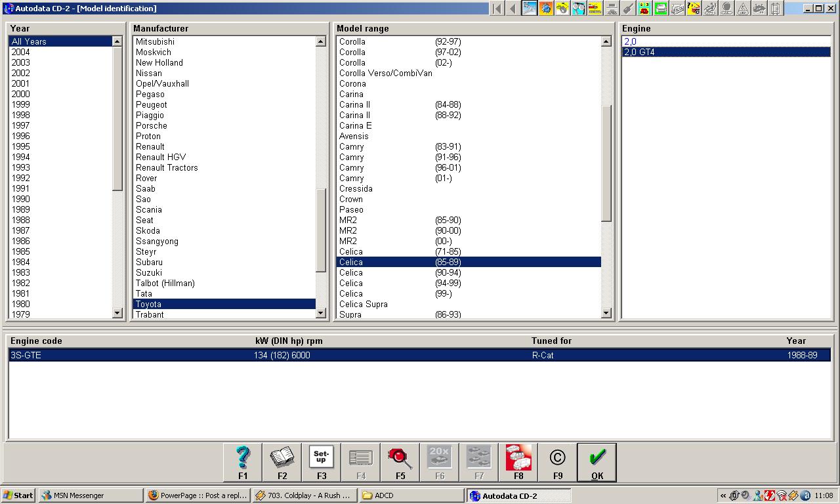Select Toyota manufacturer
840x504 pixels.
click(224, 304)
